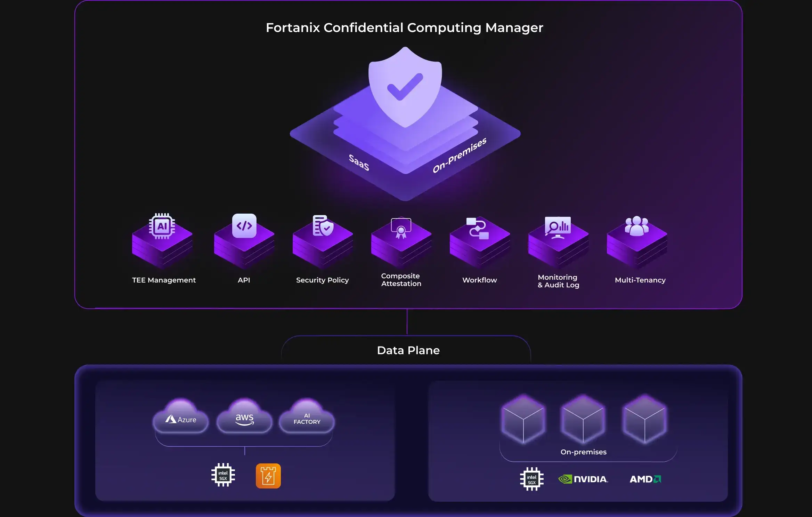812x517 pixels.
Task: Click Intel SGX chip under On-premises
Action: [531, 479]
